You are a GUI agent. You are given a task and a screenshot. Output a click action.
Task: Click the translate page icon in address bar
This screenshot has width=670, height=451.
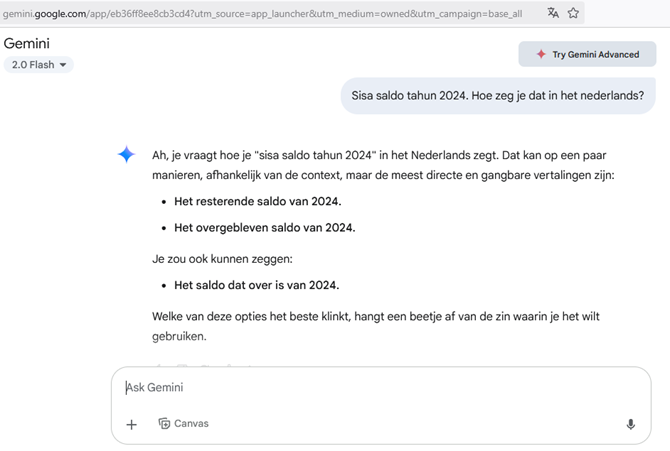(x=553, y=13)
